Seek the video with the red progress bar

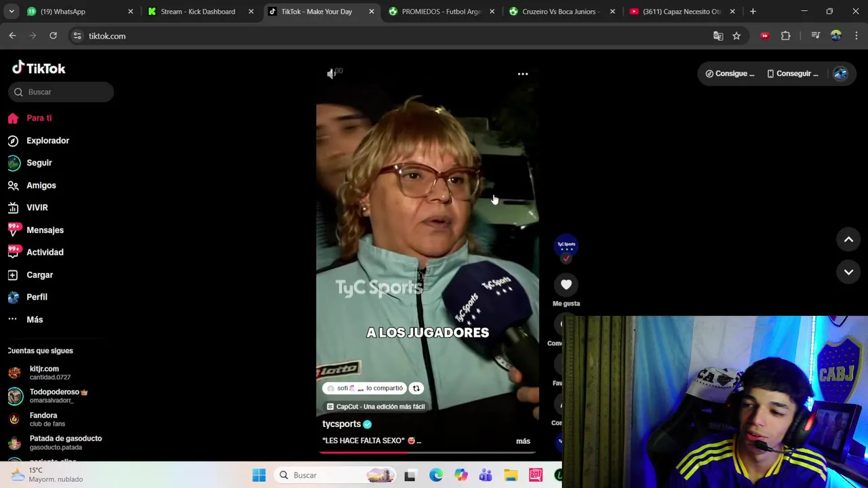coord(427,451)
